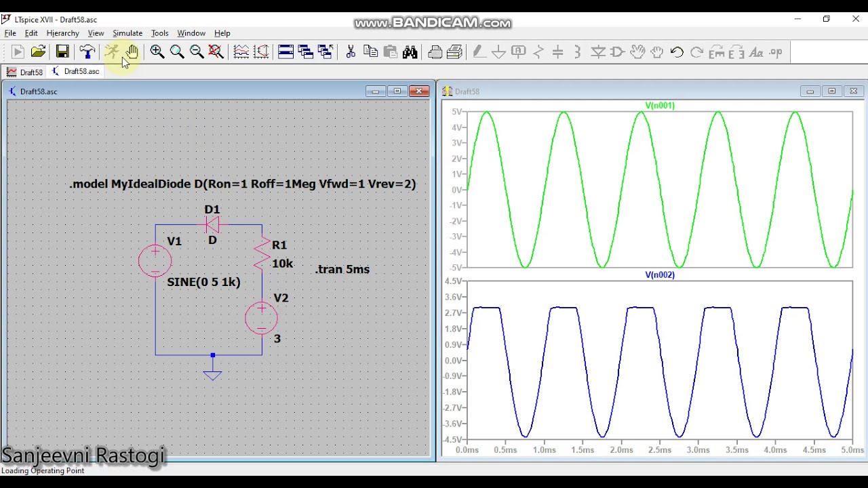The height and width of the screenshot is (488, 868).
Task: Click the .tran 5ms directive text
Action: (342, 269)
